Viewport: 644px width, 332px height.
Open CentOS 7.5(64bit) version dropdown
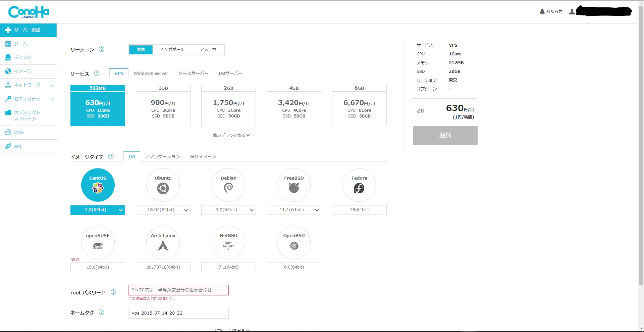98,210
